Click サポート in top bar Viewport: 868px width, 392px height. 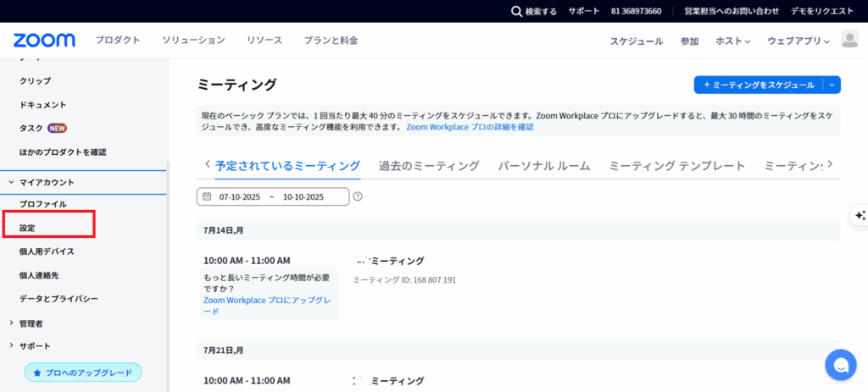point(584,11)
